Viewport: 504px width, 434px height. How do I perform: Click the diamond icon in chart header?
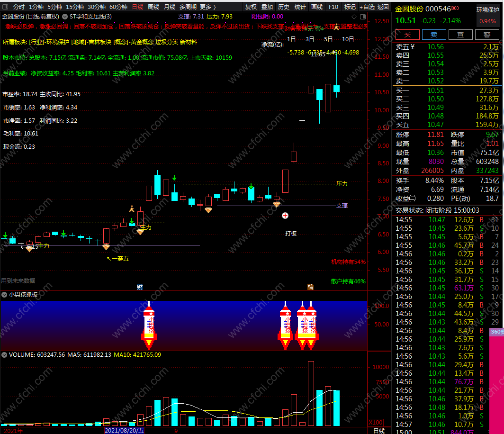354,17
